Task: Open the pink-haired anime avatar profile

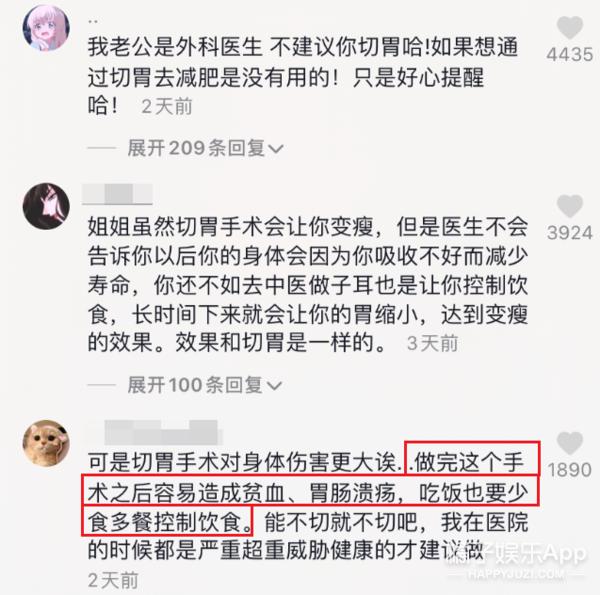Action: (46, 28)
